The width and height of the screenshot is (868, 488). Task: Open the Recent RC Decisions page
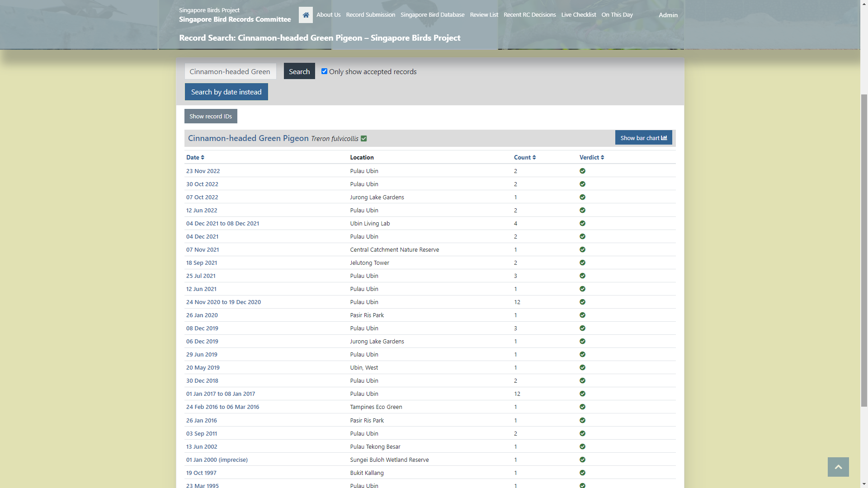point(529,15)
